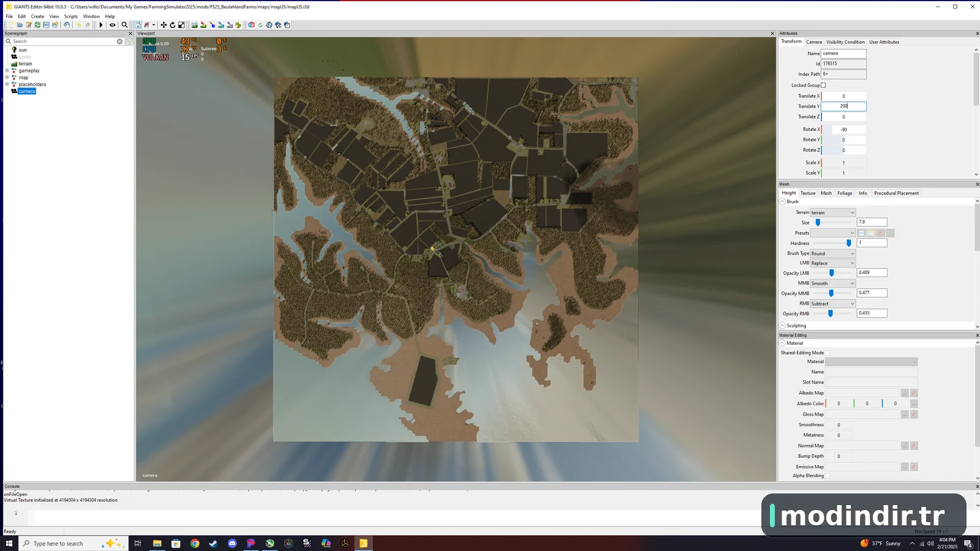Toggle the Locked Group checkbox
Screen dimensions: 980x551
(x=823, y=85)
